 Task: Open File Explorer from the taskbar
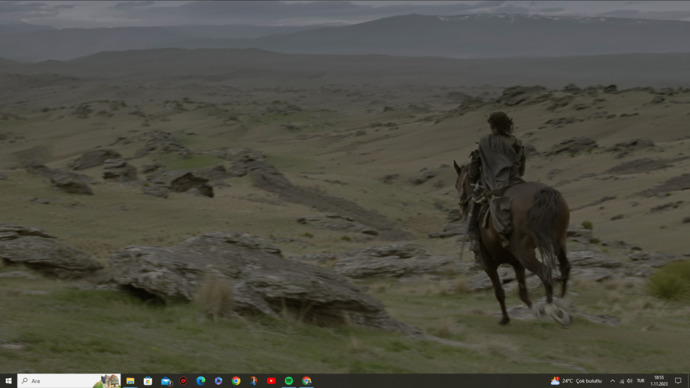[x=130, y=381]
